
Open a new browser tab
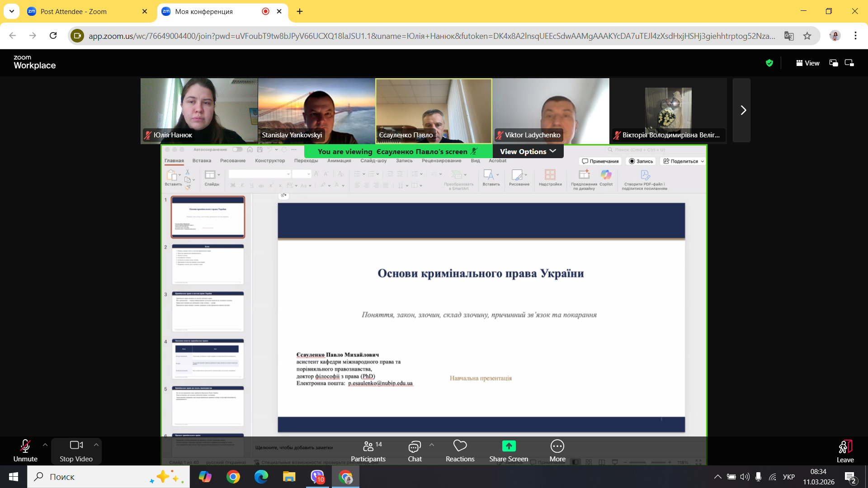tap(300, 12)
